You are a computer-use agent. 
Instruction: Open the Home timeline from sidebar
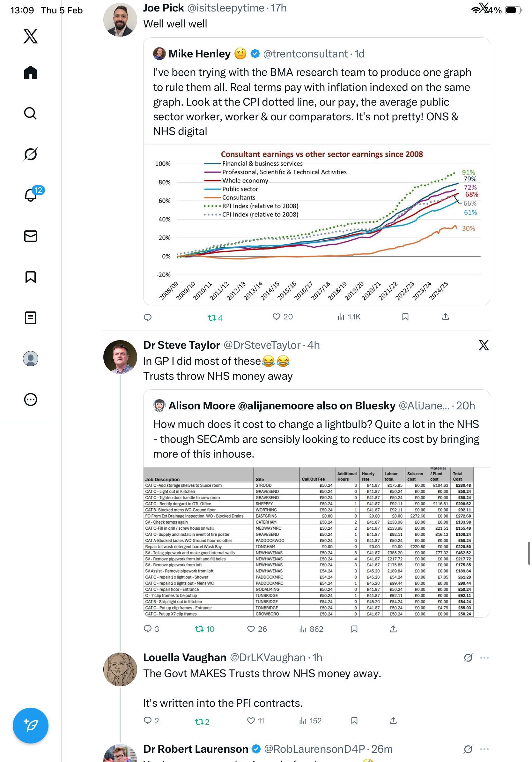(x=31, y=72)
